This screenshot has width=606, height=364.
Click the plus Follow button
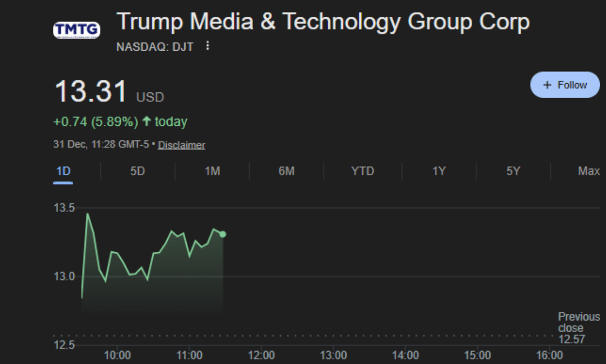click(x=565, y=85)
